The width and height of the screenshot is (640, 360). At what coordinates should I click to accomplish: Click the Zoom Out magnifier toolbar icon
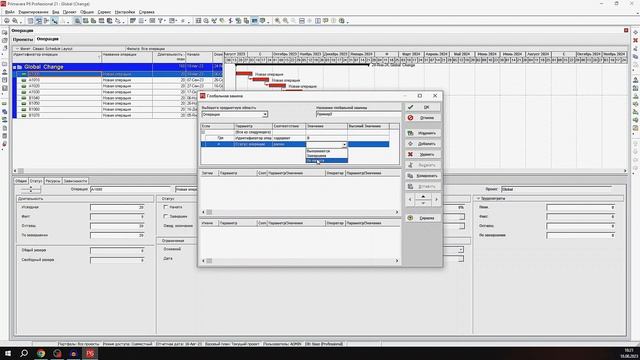(x=286, y=21)
